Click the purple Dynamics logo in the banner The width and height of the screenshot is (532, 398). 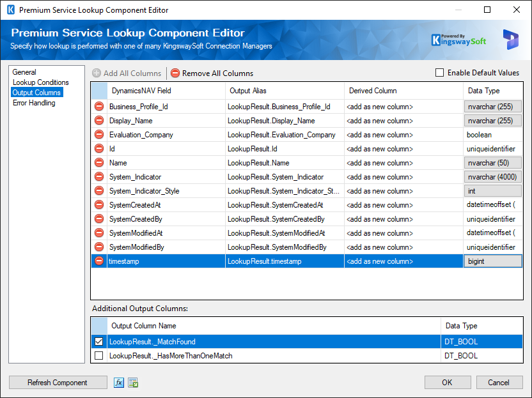point(511,40)
